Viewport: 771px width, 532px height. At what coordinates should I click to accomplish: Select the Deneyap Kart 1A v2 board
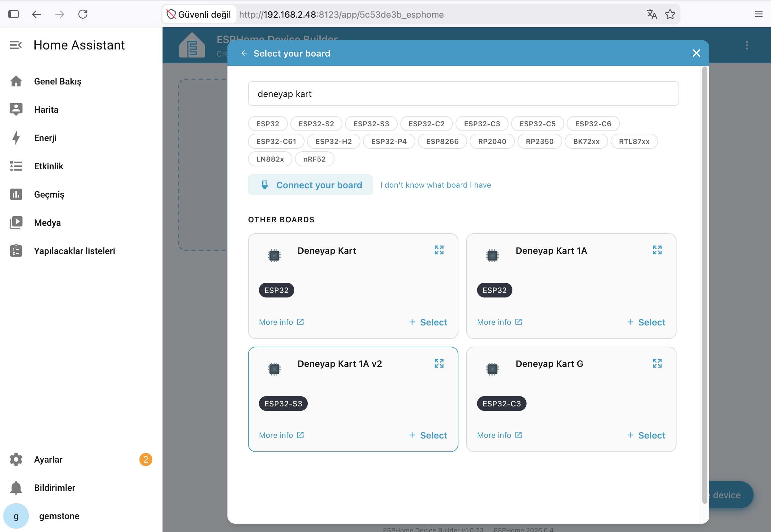pyautogui.click(x=428, y=435)
